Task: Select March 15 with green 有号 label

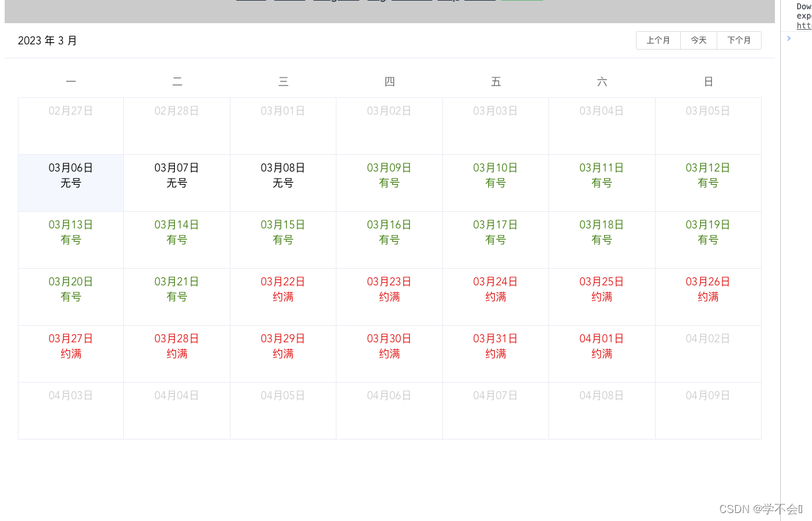Action: pyautogui.click(x=283, y=232)
